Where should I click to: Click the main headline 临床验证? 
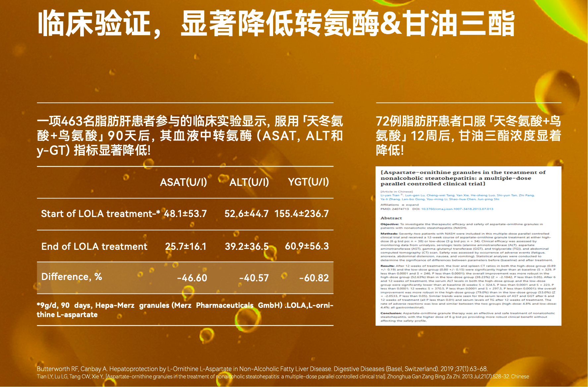pyautogui.click(x=94, y=23)
